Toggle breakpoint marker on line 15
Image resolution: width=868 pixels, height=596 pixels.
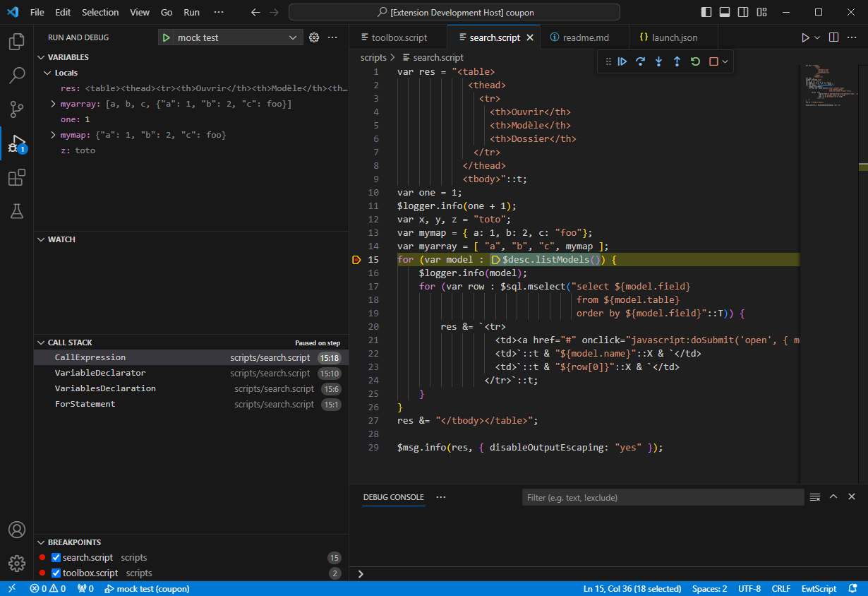[x=356, y=260]
